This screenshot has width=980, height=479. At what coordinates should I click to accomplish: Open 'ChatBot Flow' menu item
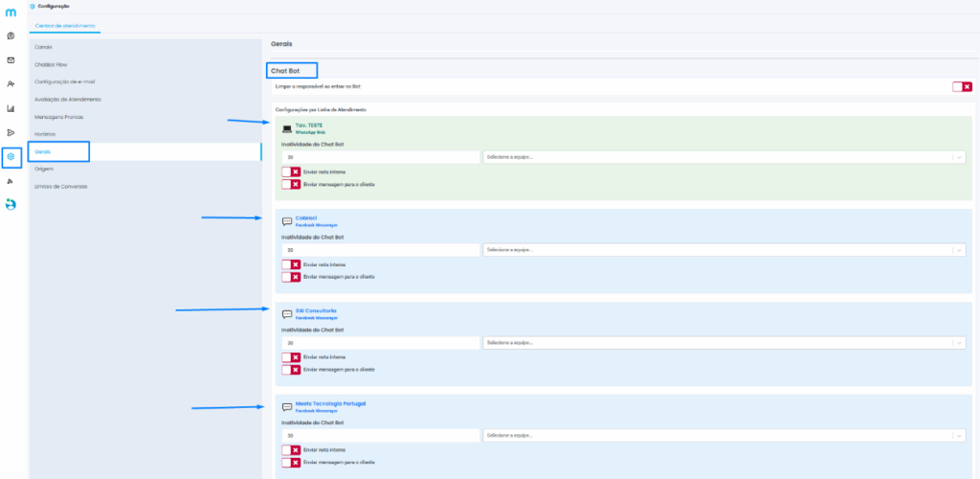click(x=51, y=64)
